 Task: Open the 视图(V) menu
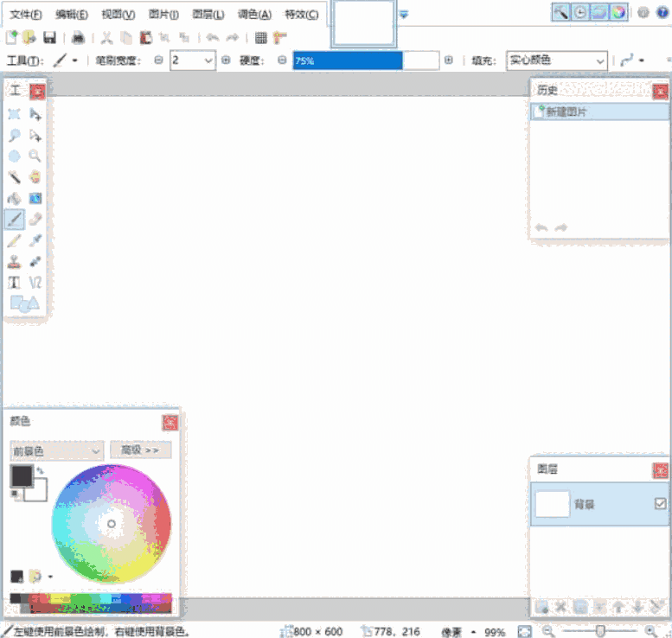118,15
